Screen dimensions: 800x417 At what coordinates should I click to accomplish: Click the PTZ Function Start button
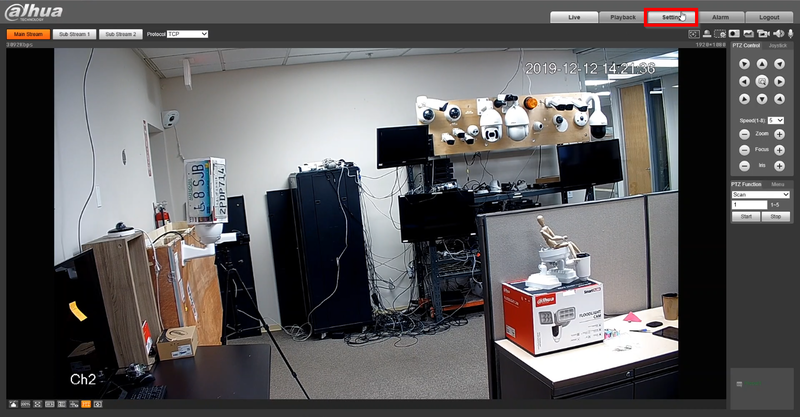click(746, 216)
